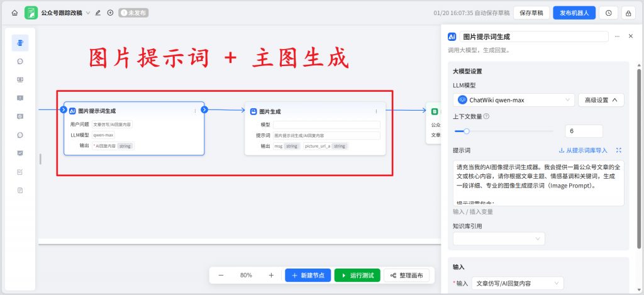This screenshot has height=295, width=644.
Task: Click help icon next to 上下文数量
Action: 486,116
